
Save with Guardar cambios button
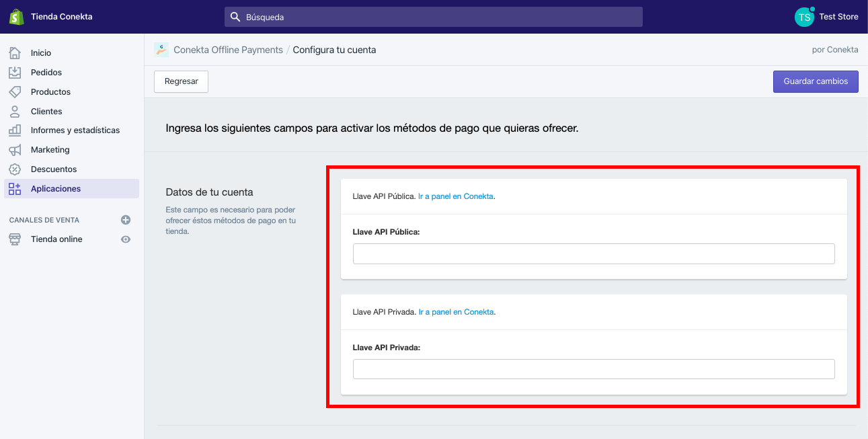coord(816,81)
